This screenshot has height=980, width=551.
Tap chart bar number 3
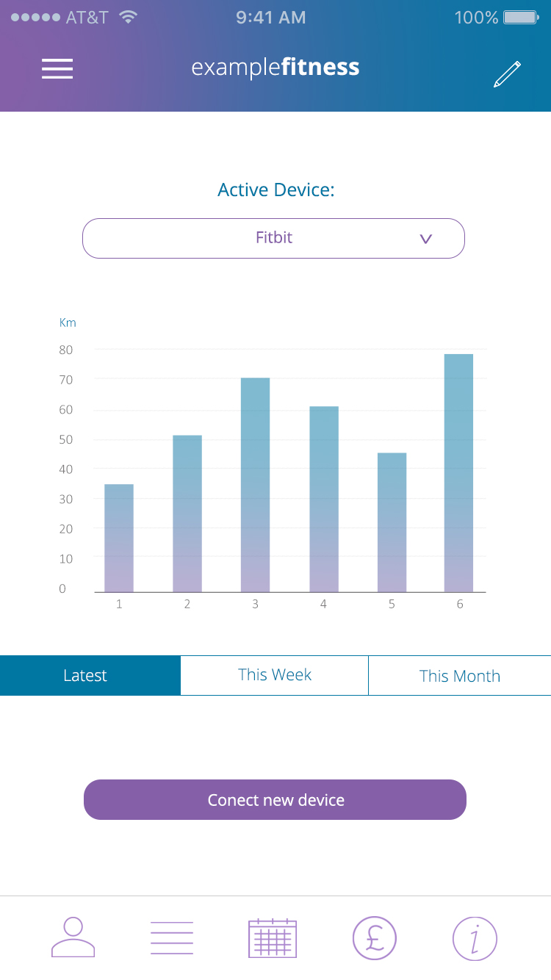pos(255,485)
